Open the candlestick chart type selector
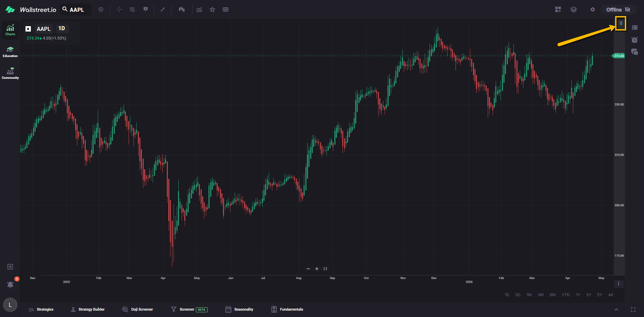Viewport: 644px width, 317px height. (181, 9)
